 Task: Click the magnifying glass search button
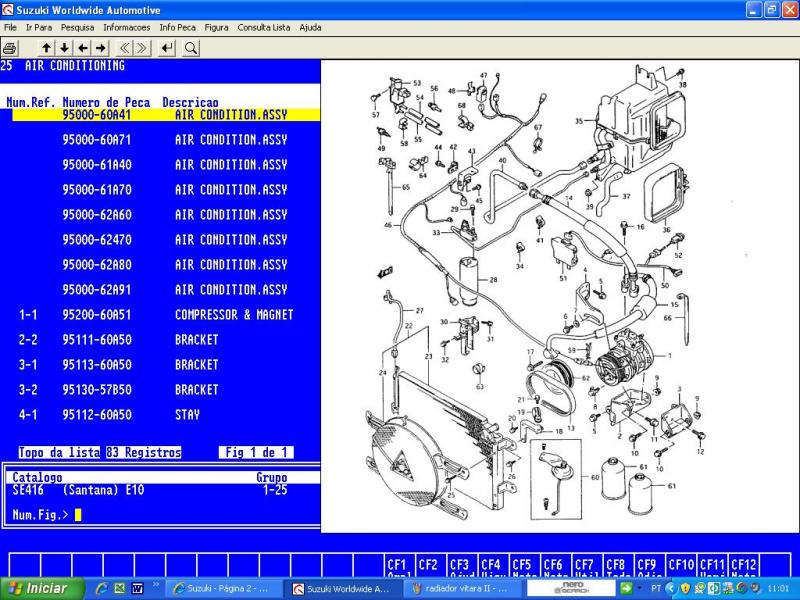pos(191,48)
